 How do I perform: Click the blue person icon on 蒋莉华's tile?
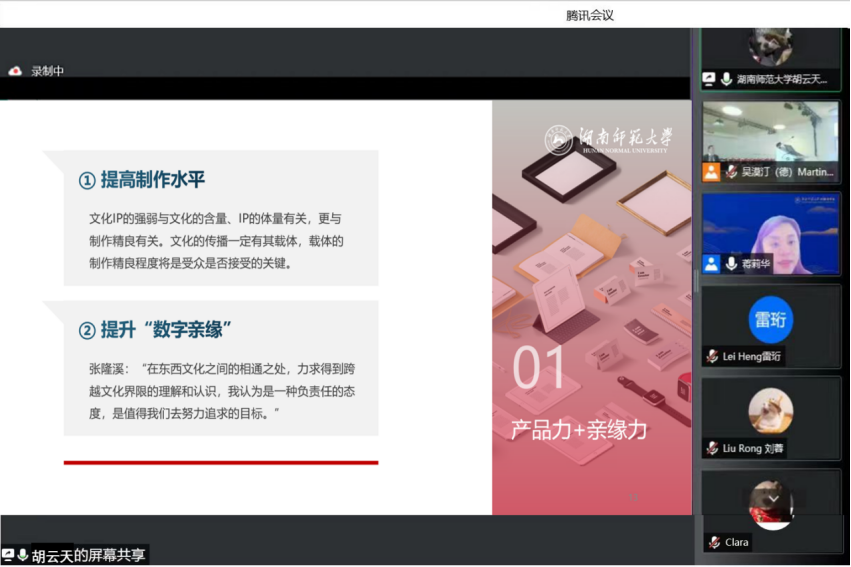[x=711, y=264]
